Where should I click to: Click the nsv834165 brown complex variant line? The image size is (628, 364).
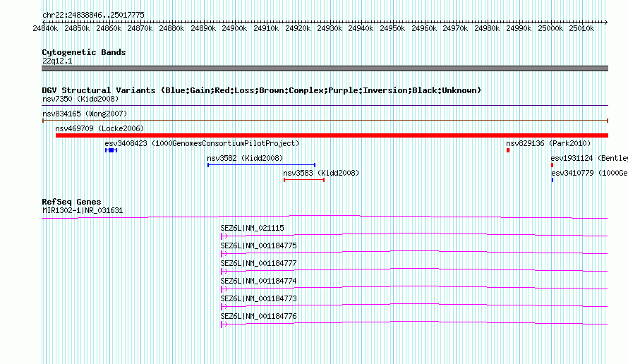tap(325, 121)
